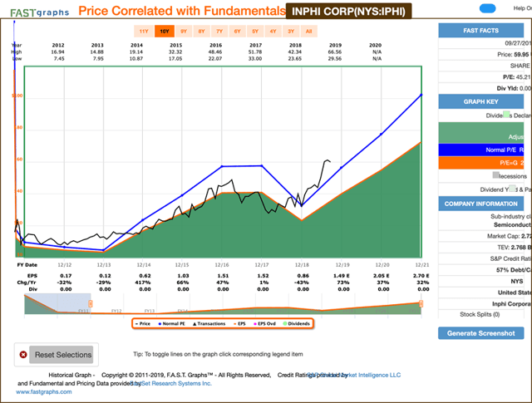Screen dimensions: 532x403
Task: Click the COMPANY INFORMATION header
Action: click(480, 204)
